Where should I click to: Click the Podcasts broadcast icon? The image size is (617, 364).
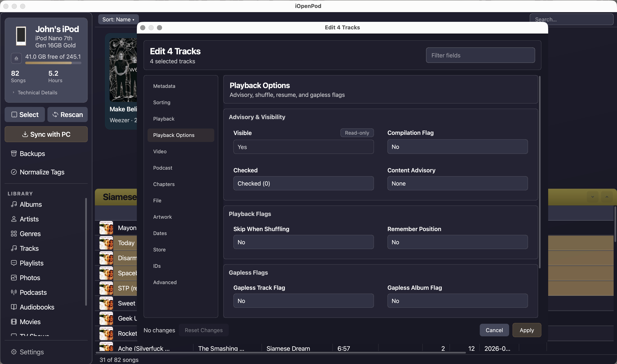click(14, 292)
